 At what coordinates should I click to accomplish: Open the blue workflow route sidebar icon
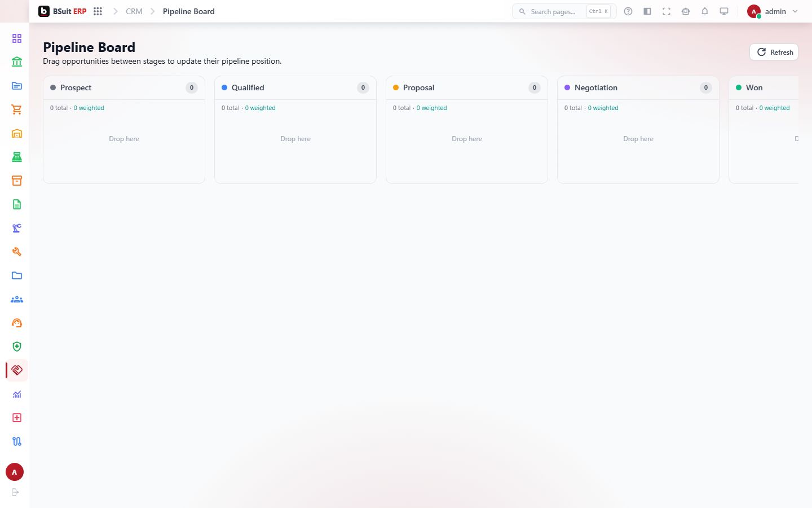click(17, 441)
